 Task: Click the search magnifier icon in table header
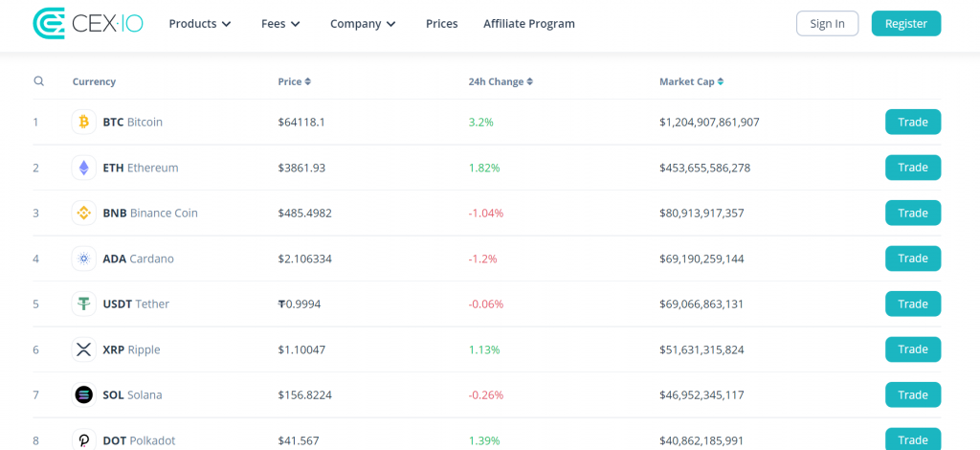click(38, 81)
